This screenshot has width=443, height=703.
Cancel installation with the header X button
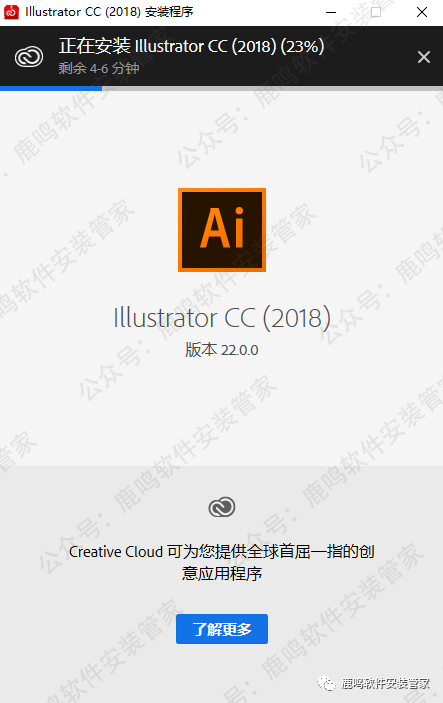tap(424, 57)
